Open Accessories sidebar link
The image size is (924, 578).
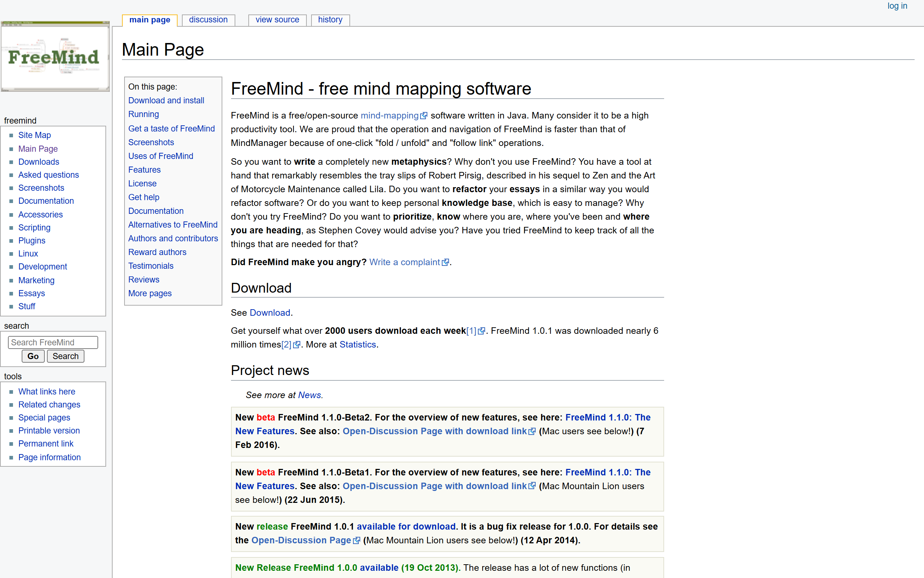pyautogui.click(x=40, y=215)
